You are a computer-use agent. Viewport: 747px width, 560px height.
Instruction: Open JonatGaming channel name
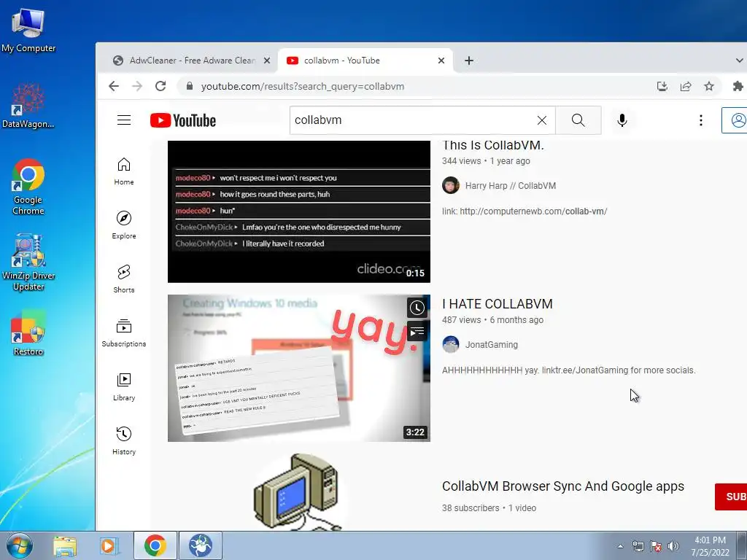pyautogui.click(x=492, y=345)
